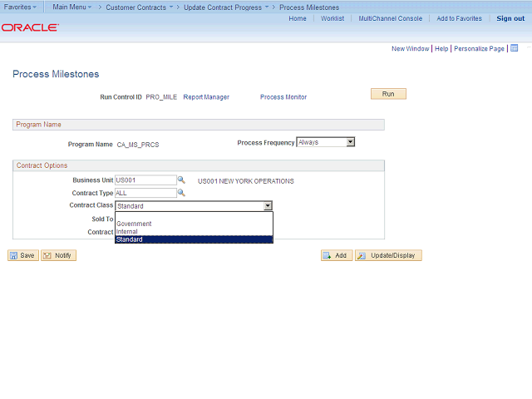Viewport: 532px width, 399px height.
Task: Click Sign out
Action: point(510,18)
